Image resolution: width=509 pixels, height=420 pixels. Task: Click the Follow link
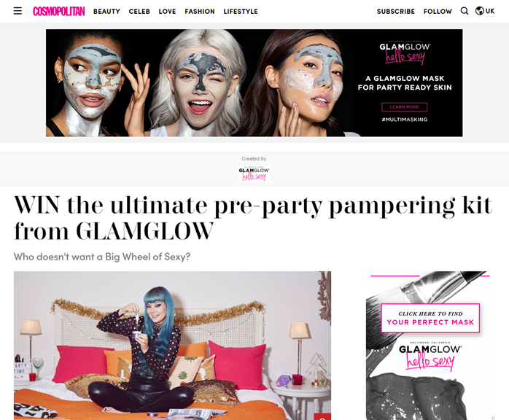pos(438,12)
